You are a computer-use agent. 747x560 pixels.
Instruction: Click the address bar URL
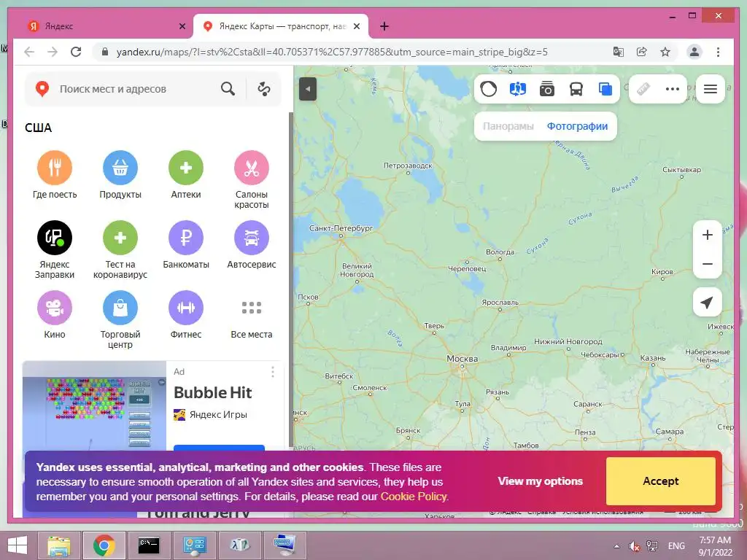(332, 52)
